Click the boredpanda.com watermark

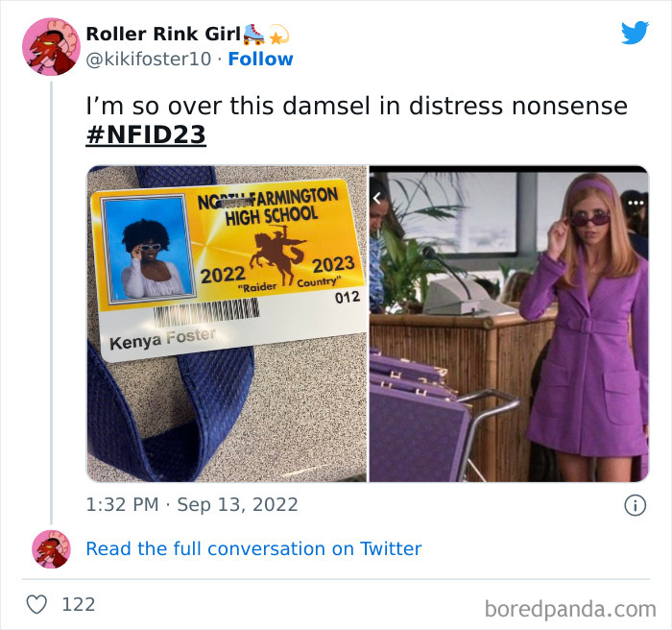click(x=570, y=609)
